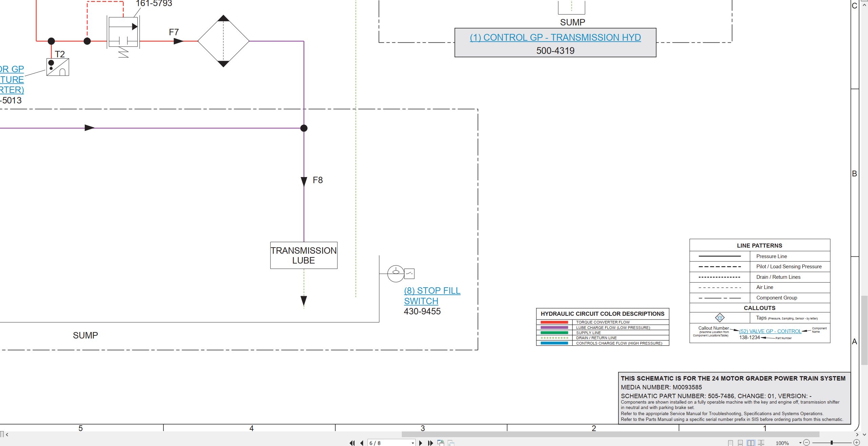868x446 pixels.
Task: Click the Media Number M0093585 text
Action: click(x=661, y=387)
